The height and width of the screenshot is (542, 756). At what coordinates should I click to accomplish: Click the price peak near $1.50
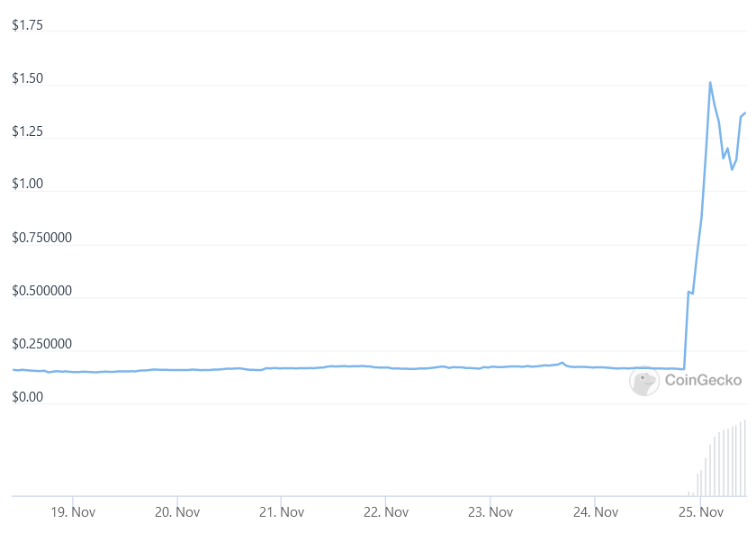click(710, 83)
